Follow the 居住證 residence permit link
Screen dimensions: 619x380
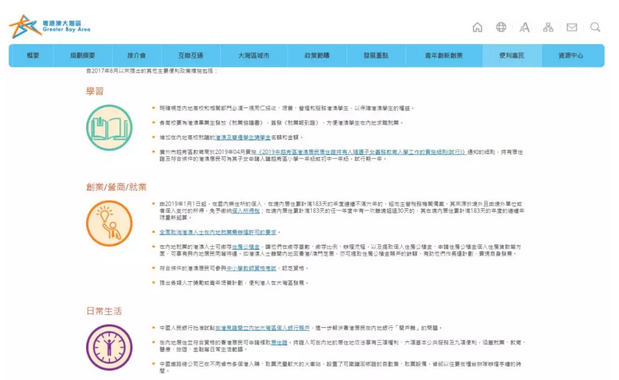[x=279, y=343]
